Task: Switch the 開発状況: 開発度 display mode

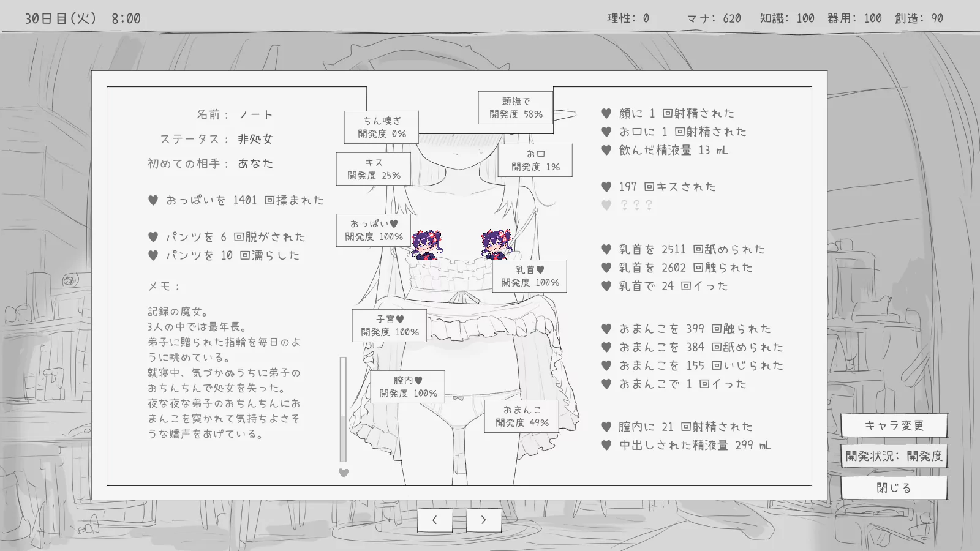Action: coord(894,456)
